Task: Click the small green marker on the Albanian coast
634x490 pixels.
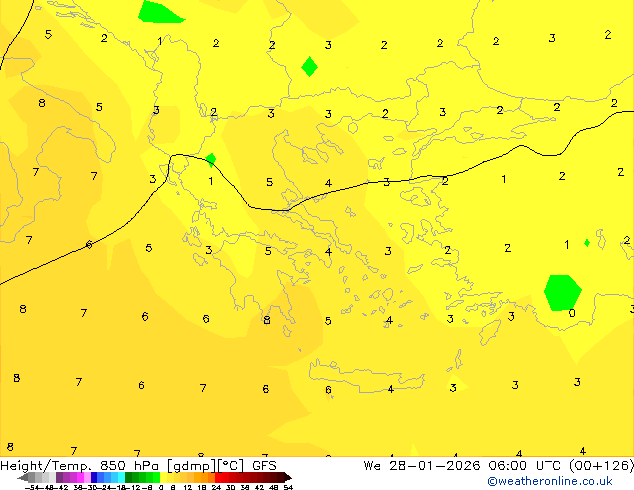Action: (211, 159)
